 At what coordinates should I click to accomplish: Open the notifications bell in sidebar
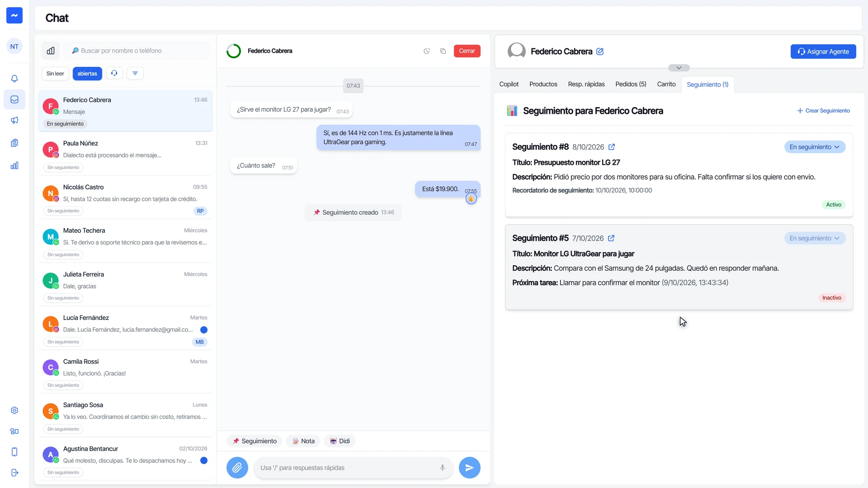[14, 79]
